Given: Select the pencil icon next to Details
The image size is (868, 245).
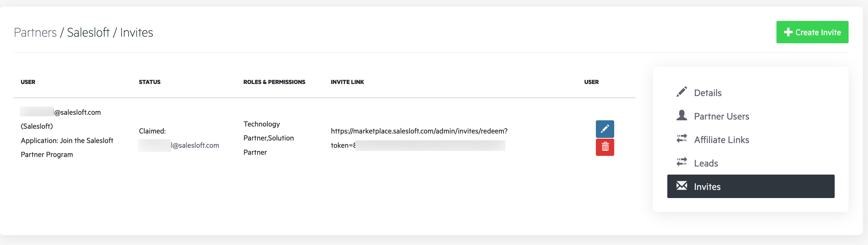Looking at the screenshot, I should [x=682, y=92].
